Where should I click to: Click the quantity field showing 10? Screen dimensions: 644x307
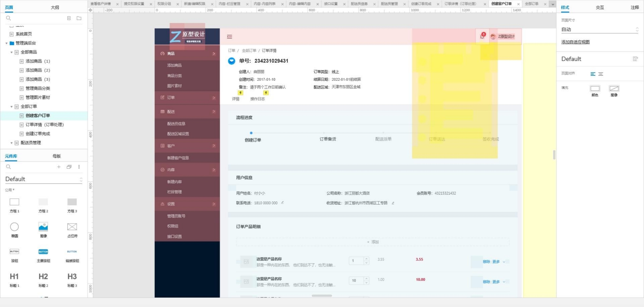tap(356, 281)
